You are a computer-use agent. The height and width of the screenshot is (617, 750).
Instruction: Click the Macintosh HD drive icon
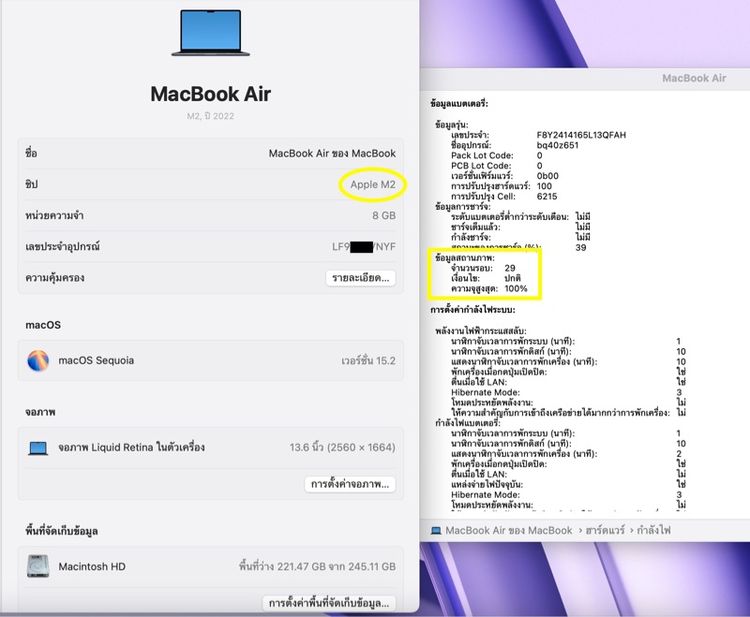coord(38,566)
